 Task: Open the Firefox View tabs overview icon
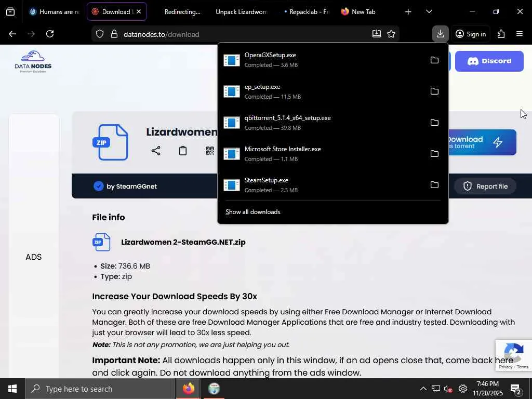click(x=10, y=11)
